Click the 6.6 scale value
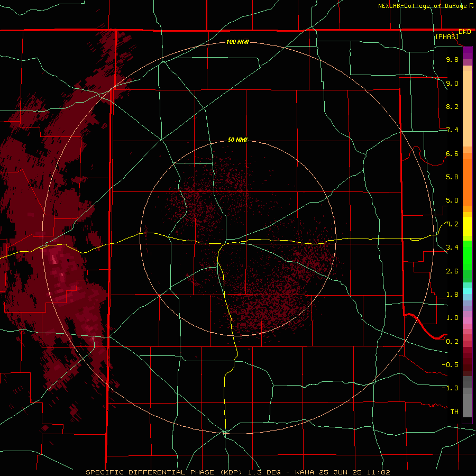This screenshot has width=476, height=476. pyautogui.click(x=452, y=153)
